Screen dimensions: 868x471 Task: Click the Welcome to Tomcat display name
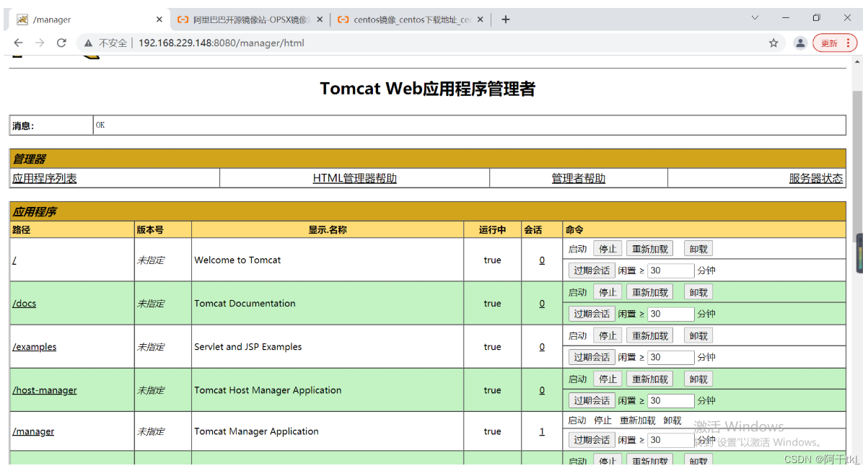pyautogui.click(x=237, y=260)
